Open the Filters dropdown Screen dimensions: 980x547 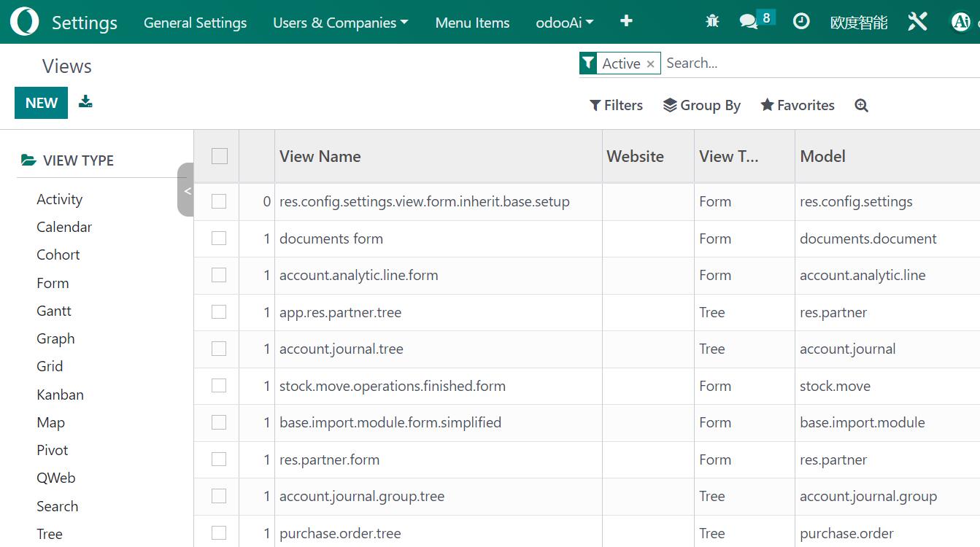pos(617,106)
